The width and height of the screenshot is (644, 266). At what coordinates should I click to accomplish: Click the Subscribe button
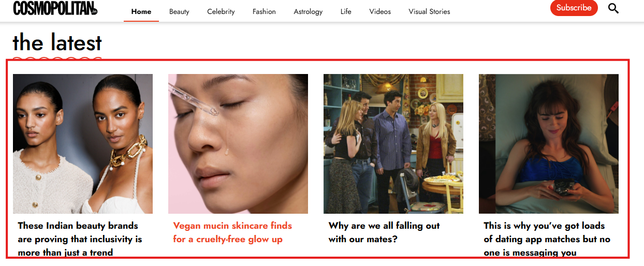[574, 8]
